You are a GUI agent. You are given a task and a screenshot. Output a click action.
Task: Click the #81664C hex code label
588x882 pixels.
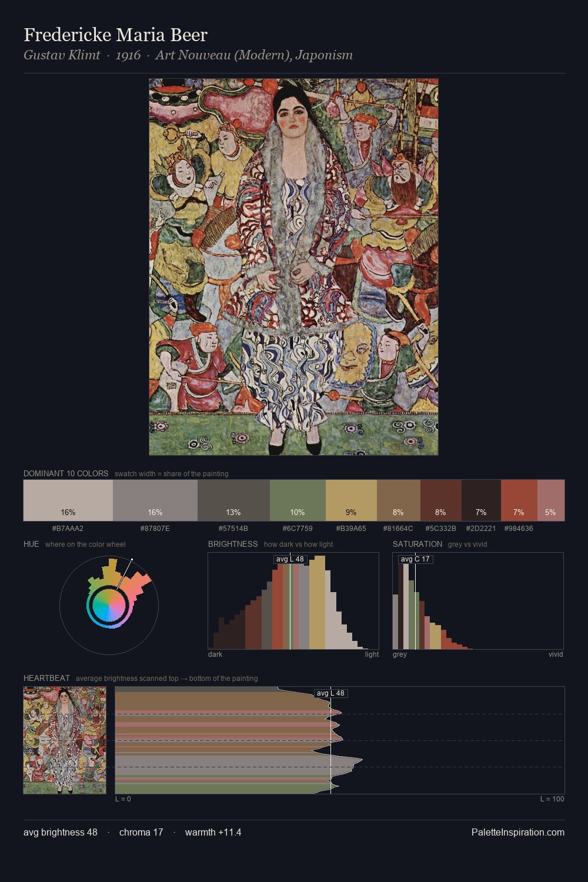coord(398,529)
